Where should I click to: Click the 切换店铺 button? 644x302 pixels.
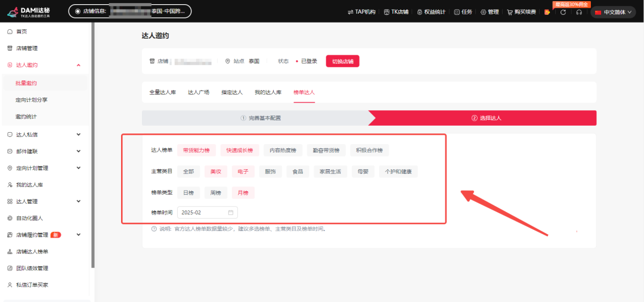pos(342,61)
